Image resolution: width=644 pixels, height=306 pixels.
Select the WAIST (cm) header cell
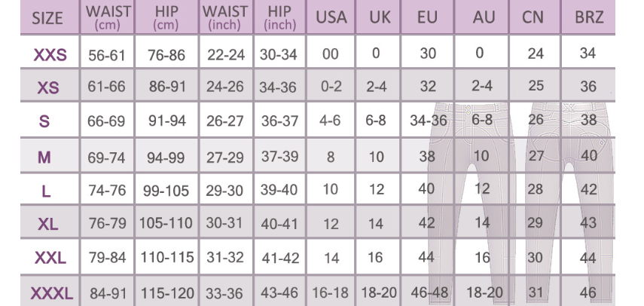click(108, 17)
